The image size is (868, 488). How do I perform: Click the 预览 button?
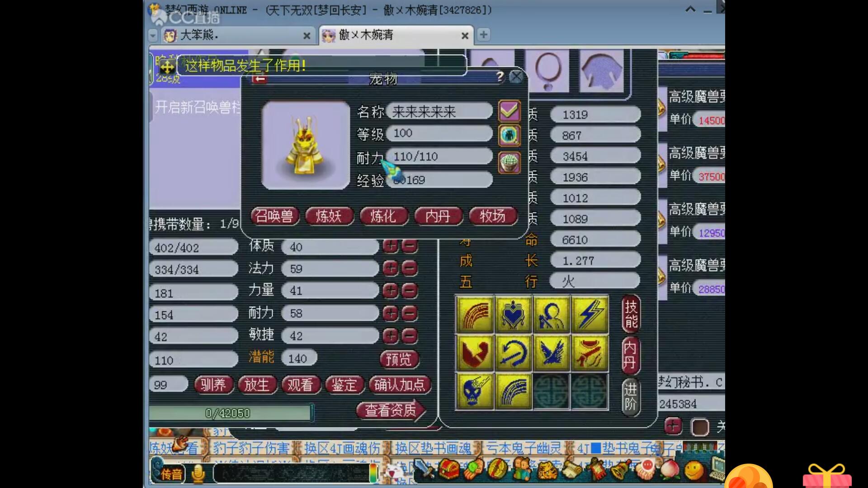pyautogui.click(x=399, y=359)
